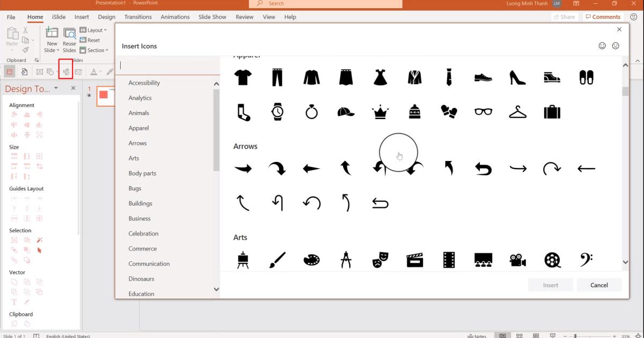Switch to the Animations ribbon tab
The height and width of the screenshot is (338, 644).
tap(175, 17)
